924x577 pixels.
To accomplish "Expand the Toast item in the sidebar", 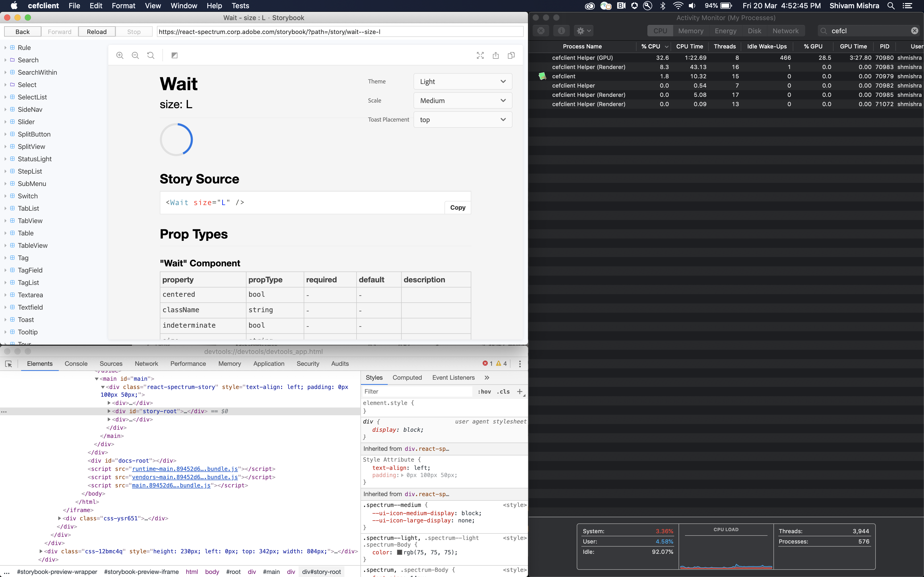I will [x=5, y=319].
